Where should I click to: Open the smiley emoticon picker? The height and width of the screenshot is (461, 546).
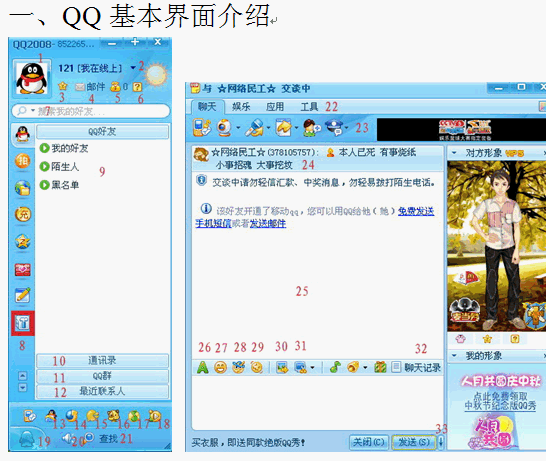[220, 368]
